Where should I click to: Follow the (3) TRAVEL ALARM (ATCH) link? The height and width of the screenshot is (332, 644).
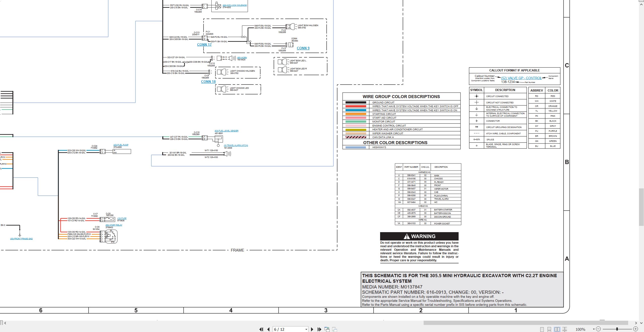(236, 145)
